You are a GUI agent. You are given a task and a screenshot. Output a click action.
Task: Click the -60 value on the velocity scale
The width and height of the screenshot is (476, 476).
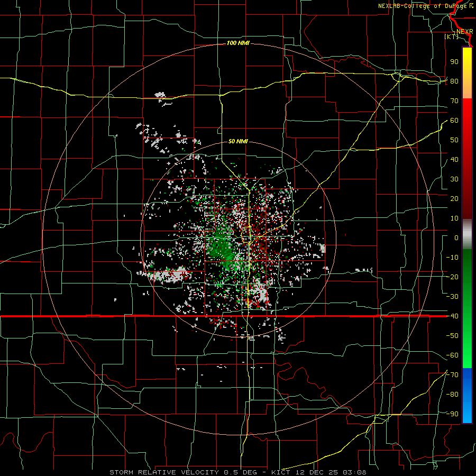click(x=452, y=355)
